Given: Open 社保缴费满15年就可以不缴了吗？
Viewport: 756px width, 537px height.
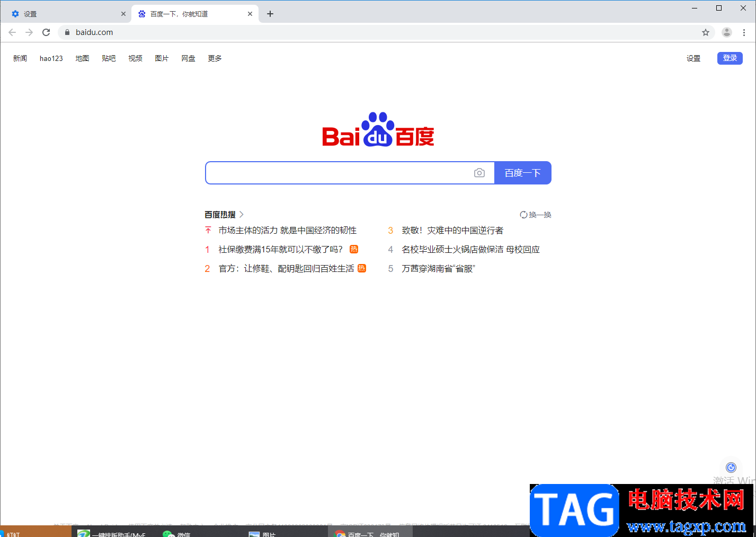Looking at the screenshot, I should (281, 249).
